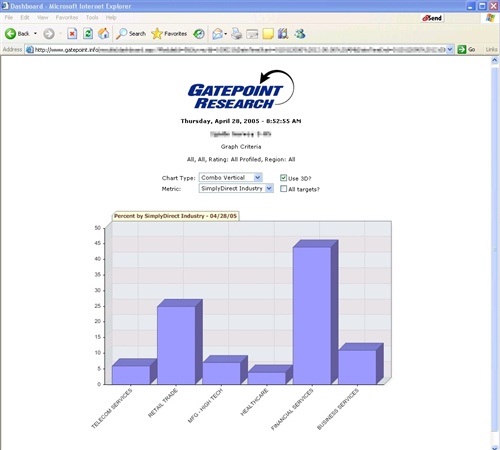
Task: Open the Edit menu
Action: (x=25, y=17)
